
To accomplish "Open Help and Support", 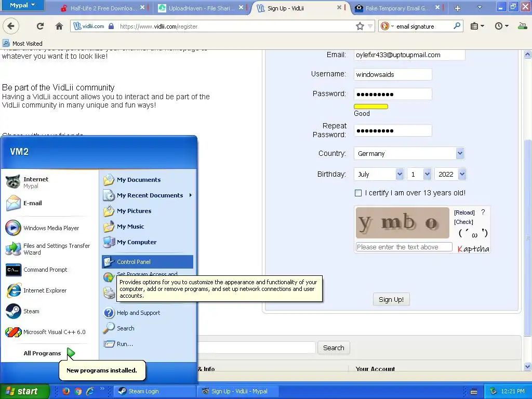I will click(131, 313).
